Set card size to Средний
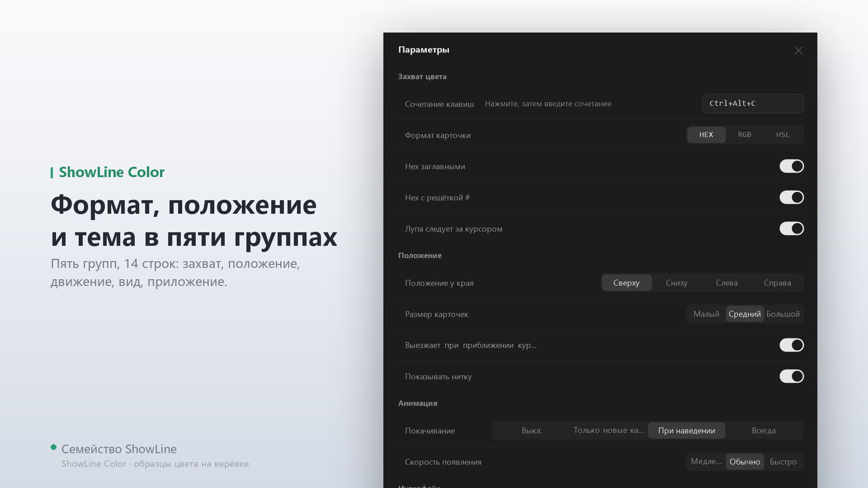The height and width of the screenshot is (488, 868). pos(744,314)
